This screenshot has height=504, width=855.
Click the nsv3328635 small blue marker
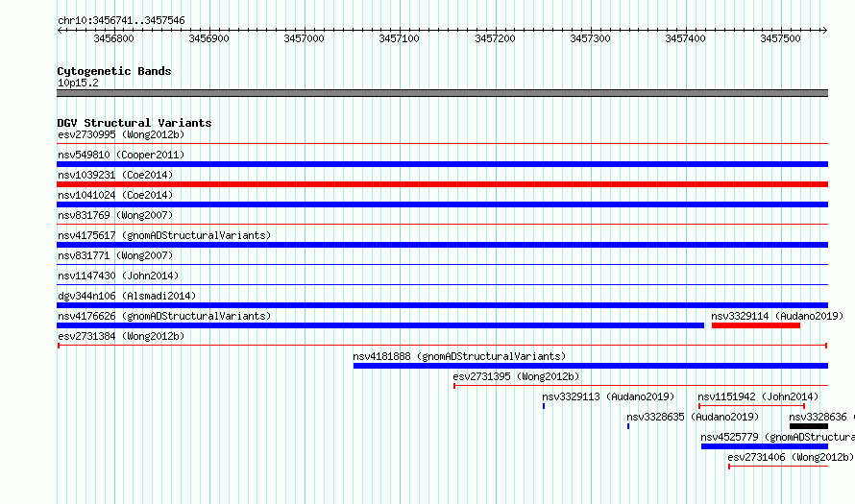[628, 426]
